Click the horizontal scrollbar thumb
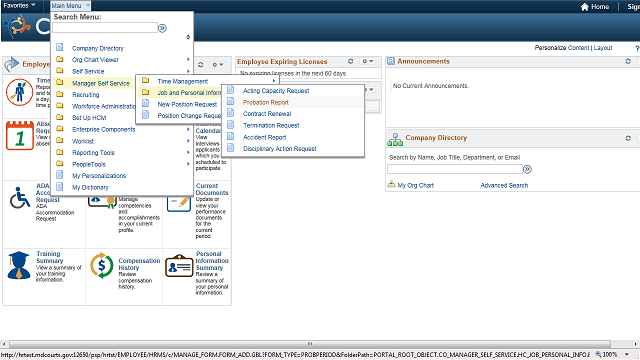Viewport: 640px width, 360px height. 310,344
